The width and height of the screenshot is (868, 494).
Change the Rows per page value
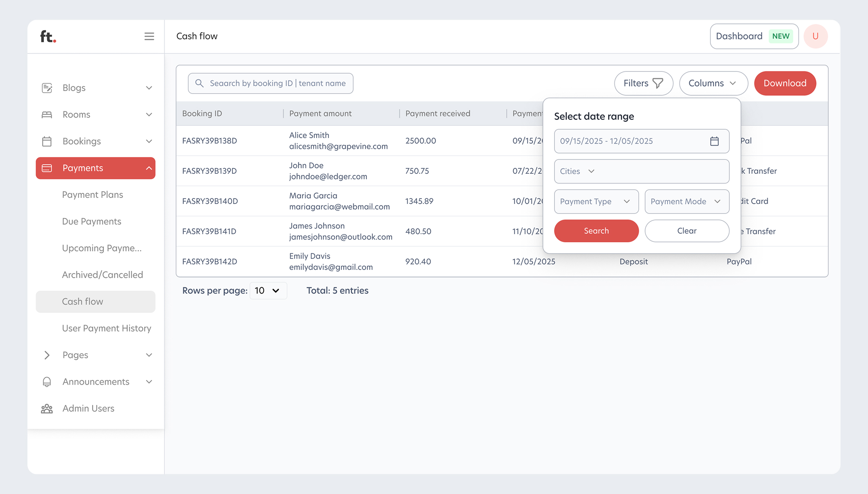pos(268,291)
